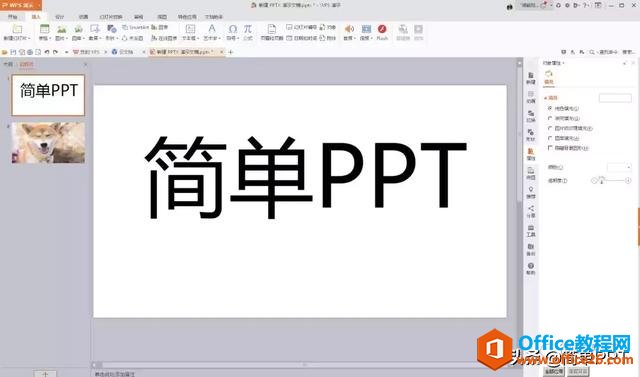Open Header and Footer page icon
This screenshot has width=640, height=377.
tap(271, 29)
